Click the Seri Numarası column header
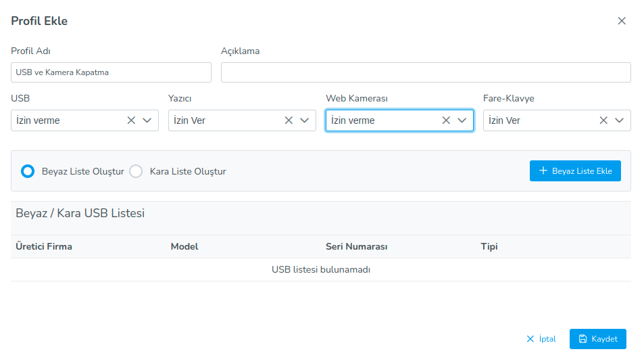The image size is (644, 362). pyautogui.click(x=356, y=246)
